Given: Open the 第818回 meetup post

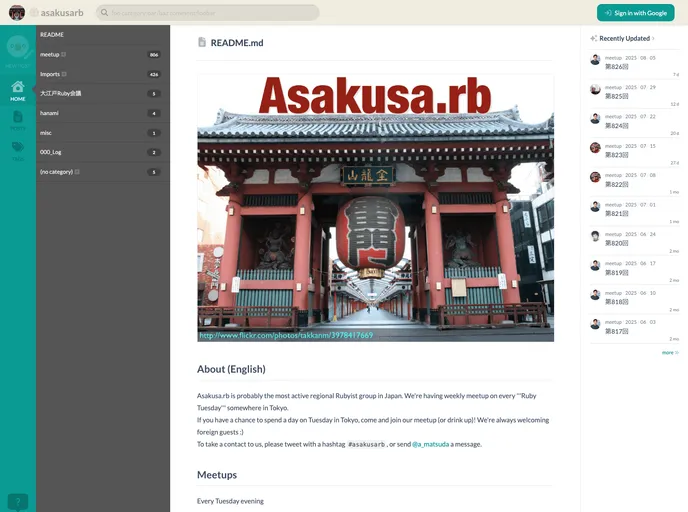Looking at the screenshot, I should pos(616,302).
